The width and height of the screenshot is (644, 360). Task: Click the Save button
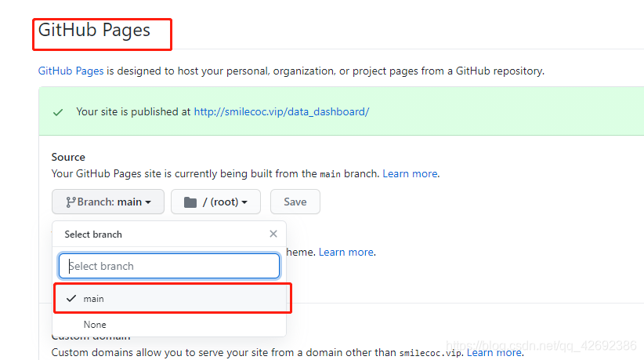pyautogui.click(x=295, y=202)
